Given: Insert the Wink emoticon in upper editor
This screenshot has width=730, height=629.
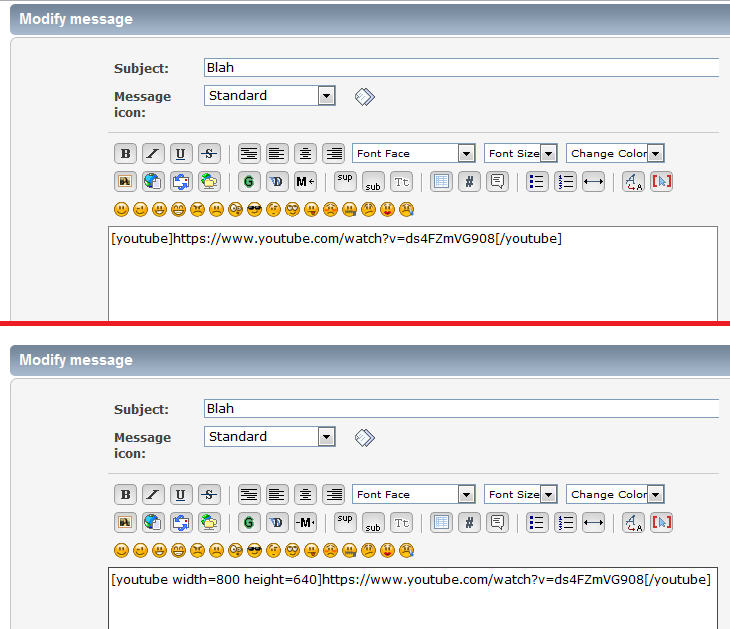Looking at the screenshot, I should 140,210.
